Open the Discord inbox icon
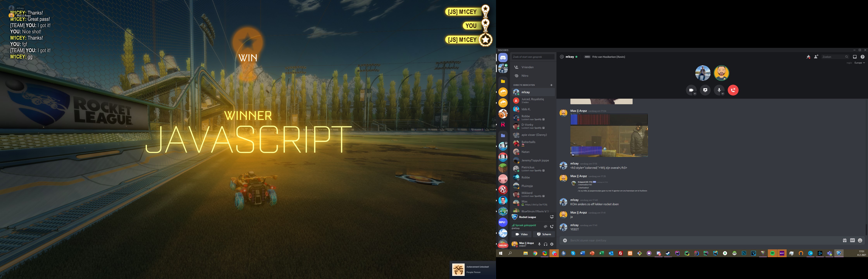Viewport: 868px width, 279px height. [x=854, y=57]
